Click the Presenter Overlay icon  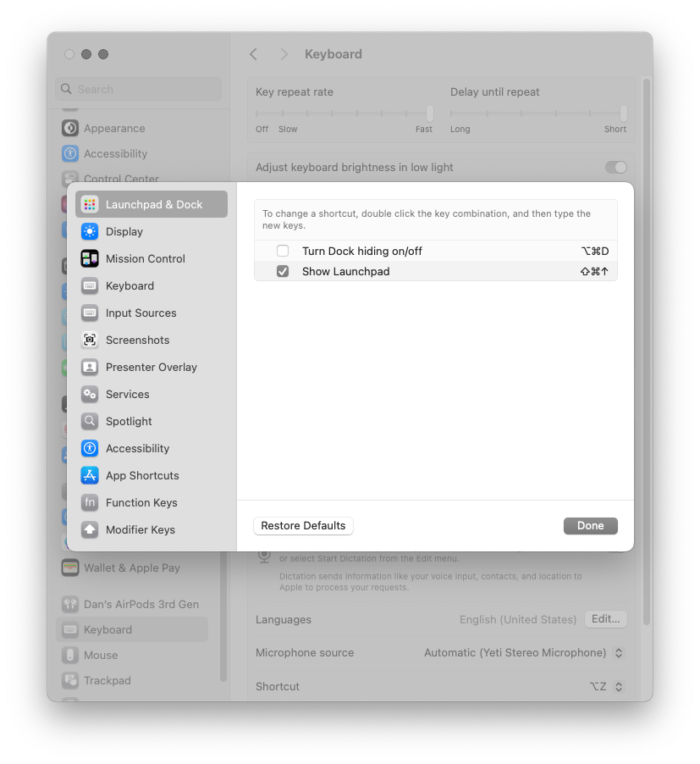tap(90, 367)
